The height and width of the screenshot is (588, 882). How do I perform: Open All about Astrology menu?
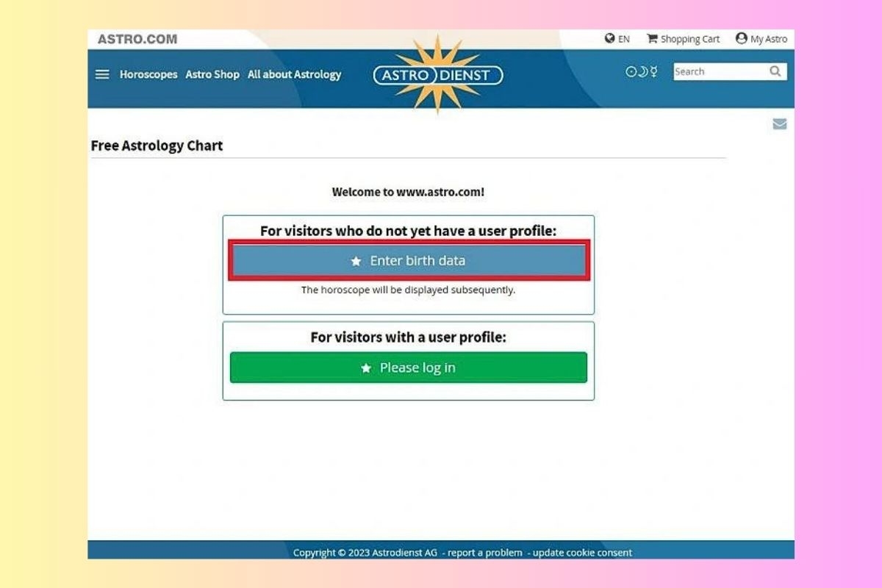[295, 74]
